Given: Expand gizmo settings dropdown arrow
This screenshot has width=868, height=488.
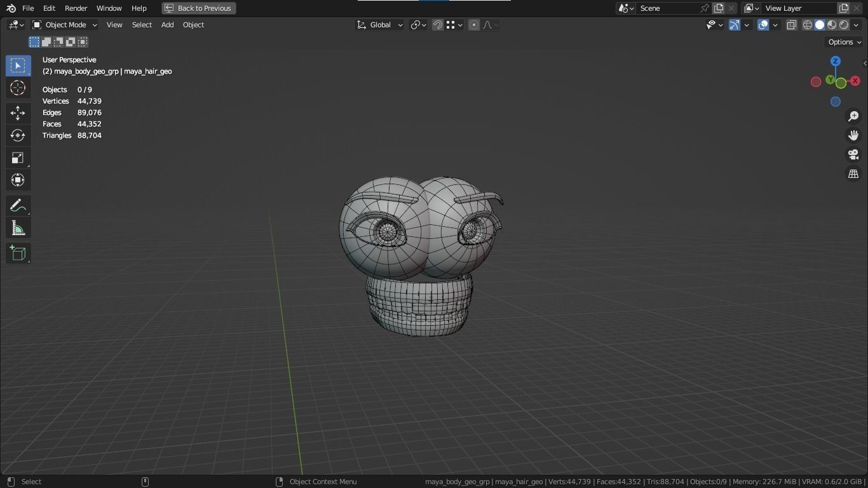Looking at the screenshot, I should pyautogui.click(x=747, y=25).
